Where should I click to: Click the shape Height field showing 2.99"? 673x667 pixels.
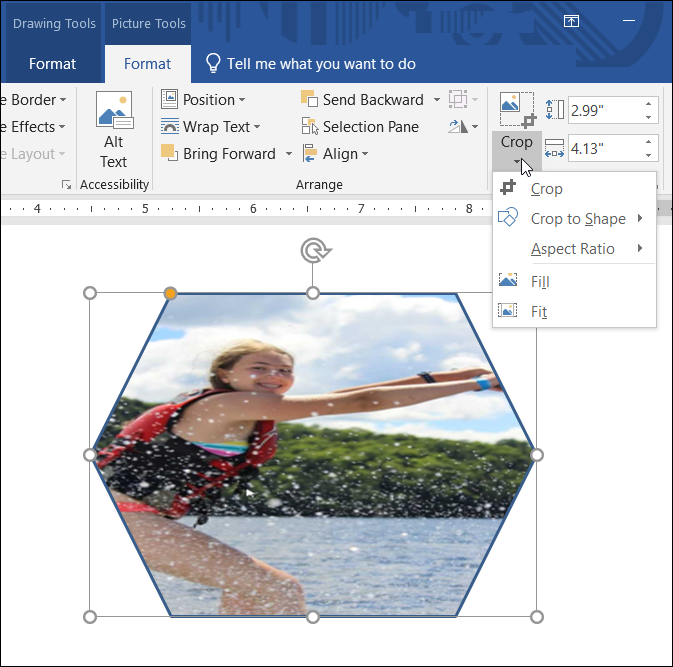tap(605, 110)
